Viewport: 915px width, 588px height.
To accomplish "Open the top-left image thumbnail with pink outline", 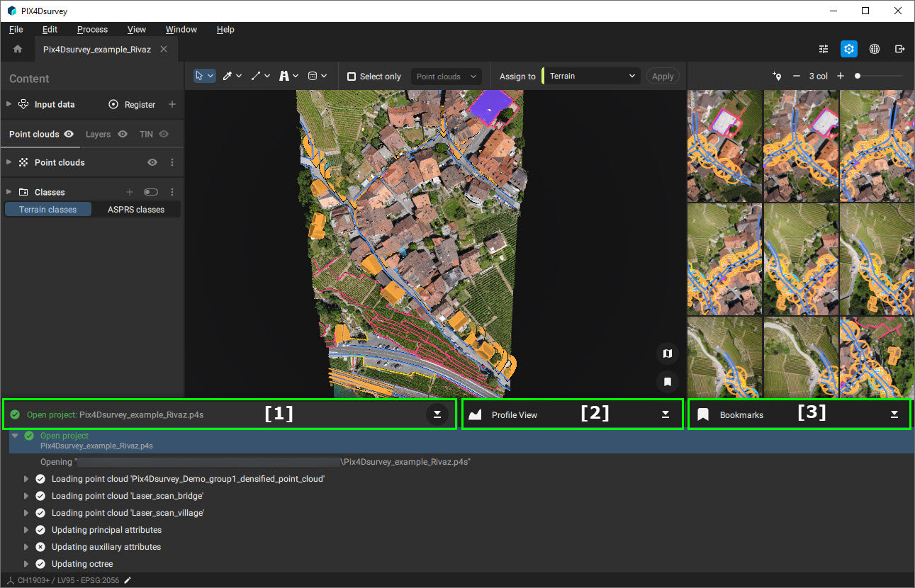I will coord(725,146).
